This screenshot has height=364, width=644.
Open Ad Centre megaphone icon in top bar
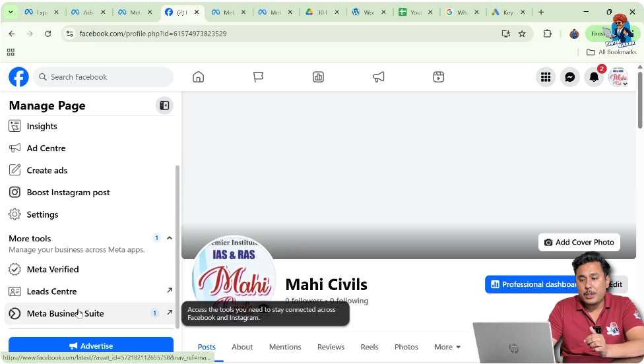[379, 77]
